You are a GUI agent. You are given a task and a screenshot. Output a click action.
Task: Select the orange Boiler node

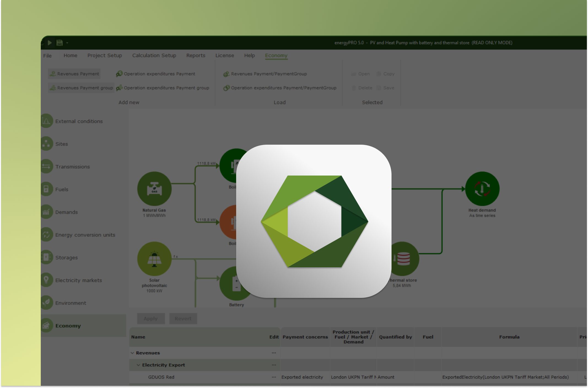point(228,222)
